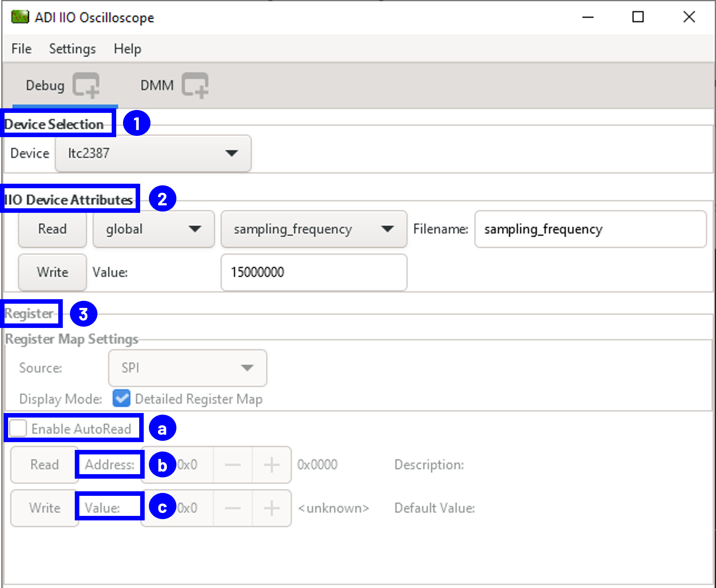The height and width of the screenshot is (588, 716).
Task: Click the Register section Write button
Action: (44, 508)
